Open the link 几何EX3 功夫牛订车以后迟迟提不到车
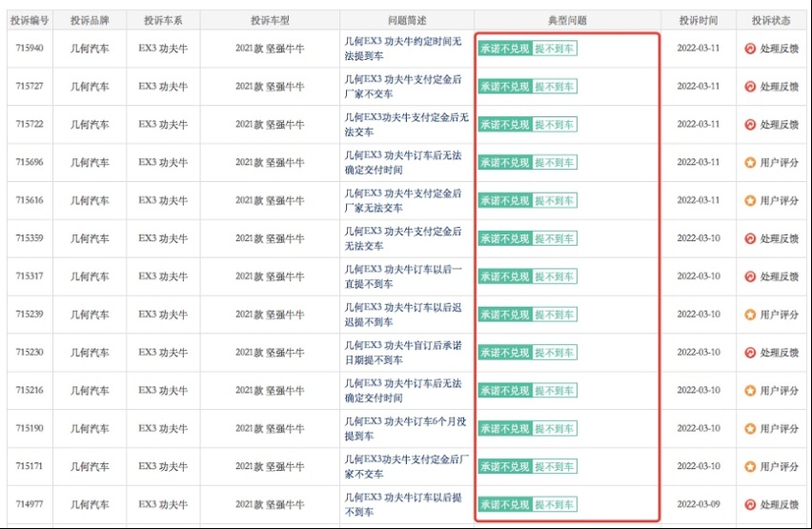 pos(403,315)
